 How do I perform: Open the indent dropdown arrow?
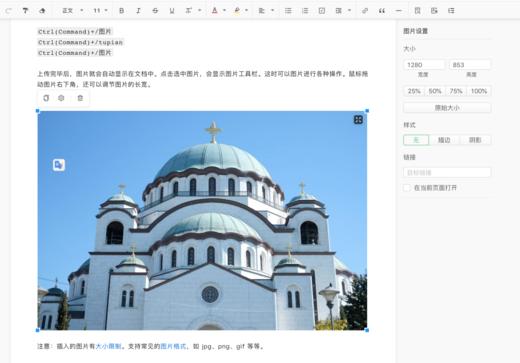(x=349, y=11)
